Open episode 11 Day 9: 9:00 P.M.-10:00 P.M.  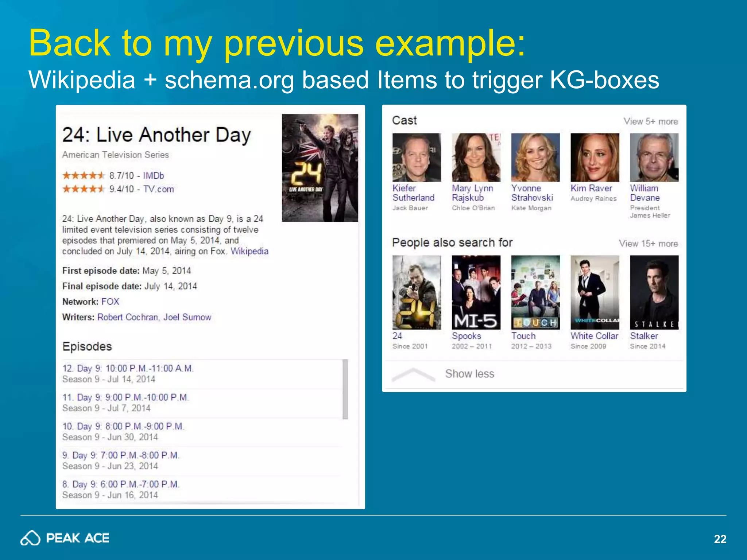pyautogui.click(x=125, y=397)
